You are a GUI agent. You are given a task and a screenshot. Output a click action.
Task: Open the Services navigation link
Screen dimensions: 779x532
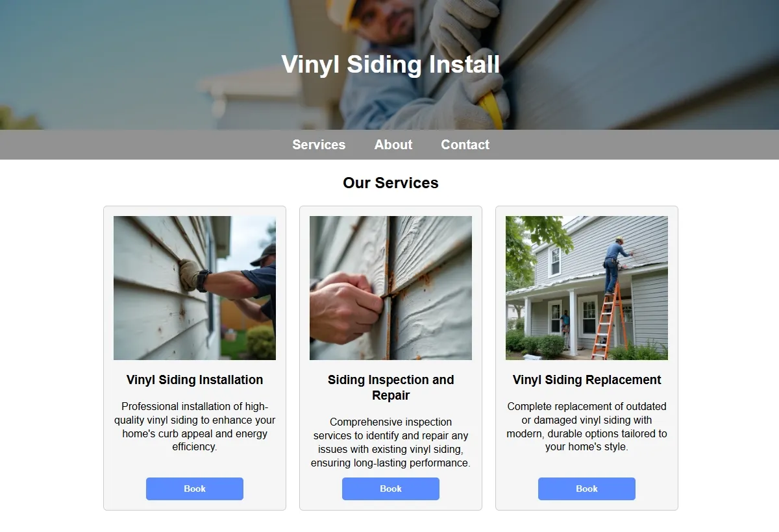[x=319, y=145]
